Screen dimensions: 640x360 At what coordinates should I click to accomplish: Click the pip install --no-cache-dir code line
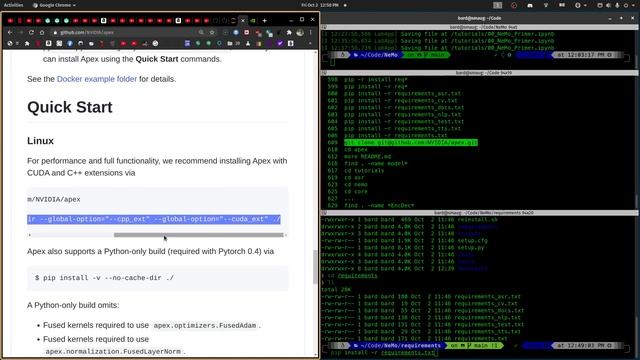[x=104, y=278]
